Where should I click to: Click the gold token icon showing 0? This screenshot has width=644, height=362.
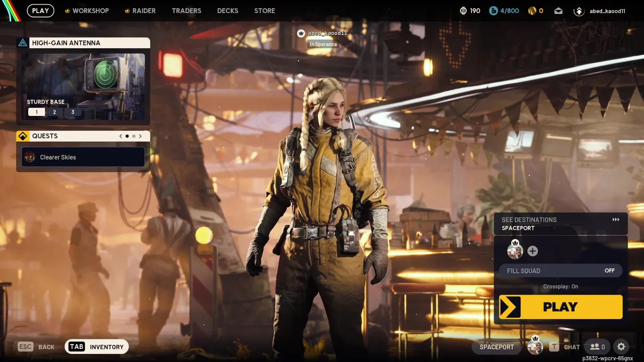532,11
